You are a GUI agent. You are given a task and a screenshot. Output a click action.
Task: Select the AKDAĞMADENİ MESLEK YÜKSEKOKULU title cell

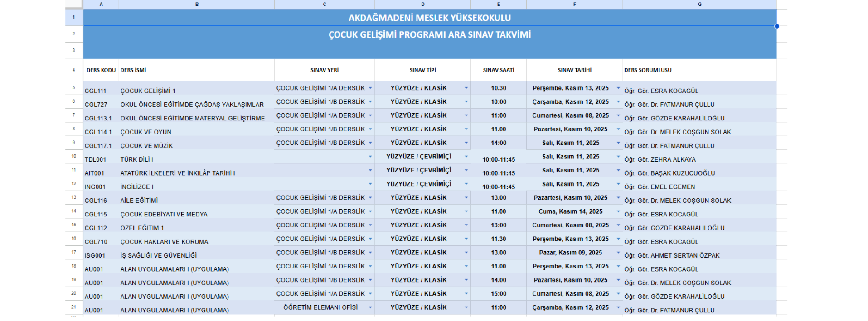429,18
